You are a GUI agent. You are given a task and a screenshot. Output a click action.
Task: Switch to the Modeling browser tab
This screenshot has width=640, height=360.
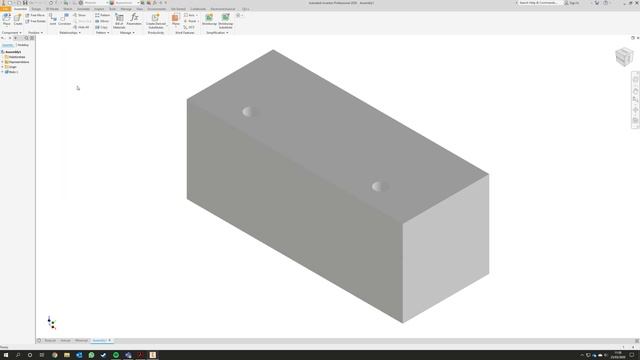[23, 45]
